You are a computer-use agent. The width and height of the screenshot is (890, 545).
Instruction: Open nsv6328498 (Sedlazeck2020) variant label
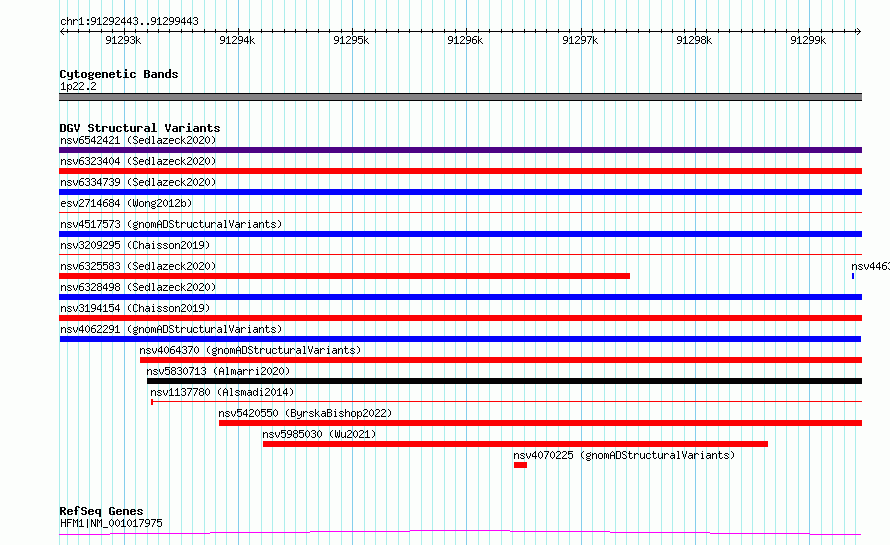pyautogui.click(x=138, y=287)
